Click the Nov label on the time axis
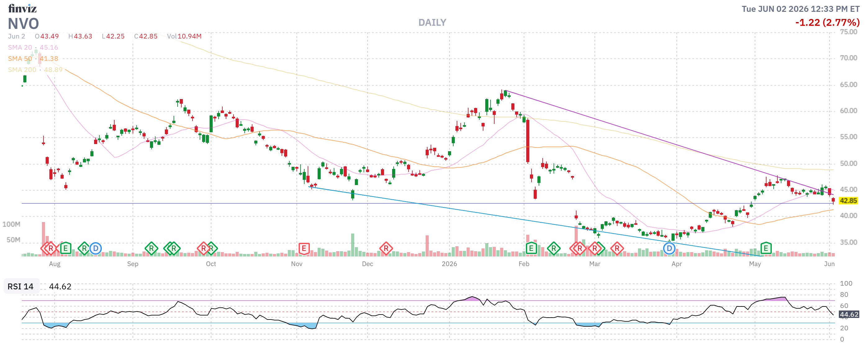The image size is (868, 349). tap(296, 264)
